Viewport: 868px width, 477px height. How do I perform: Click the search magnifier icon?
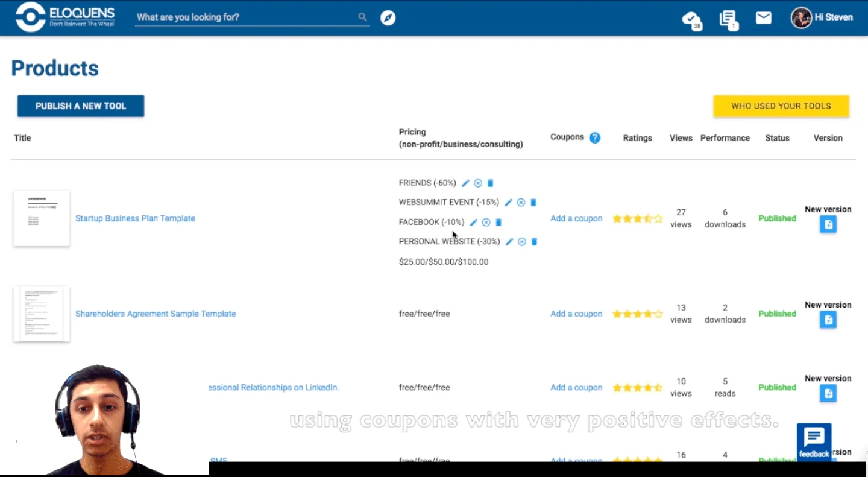click(x=362, y=17)
